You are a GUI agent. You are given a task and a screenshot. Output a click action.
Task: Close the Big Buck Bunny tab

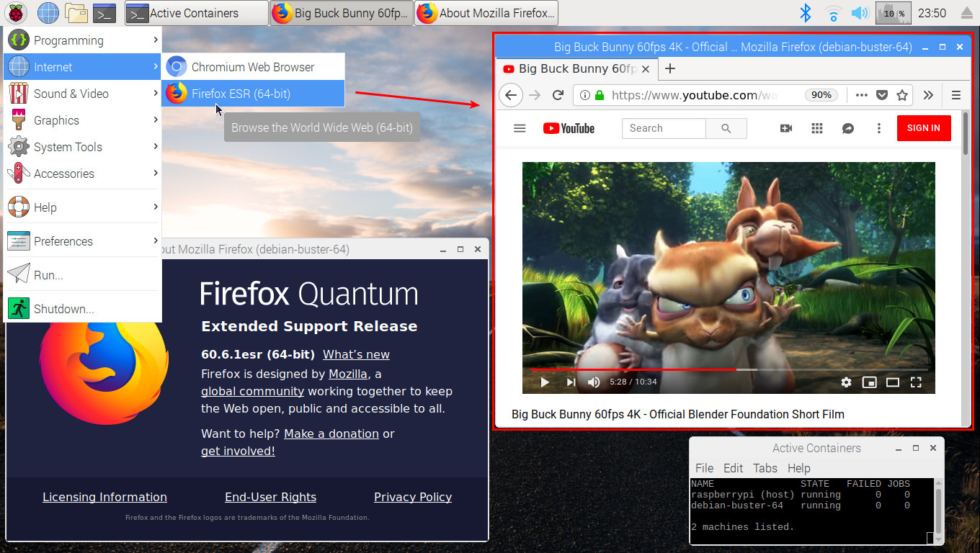(x=646, y=69)
